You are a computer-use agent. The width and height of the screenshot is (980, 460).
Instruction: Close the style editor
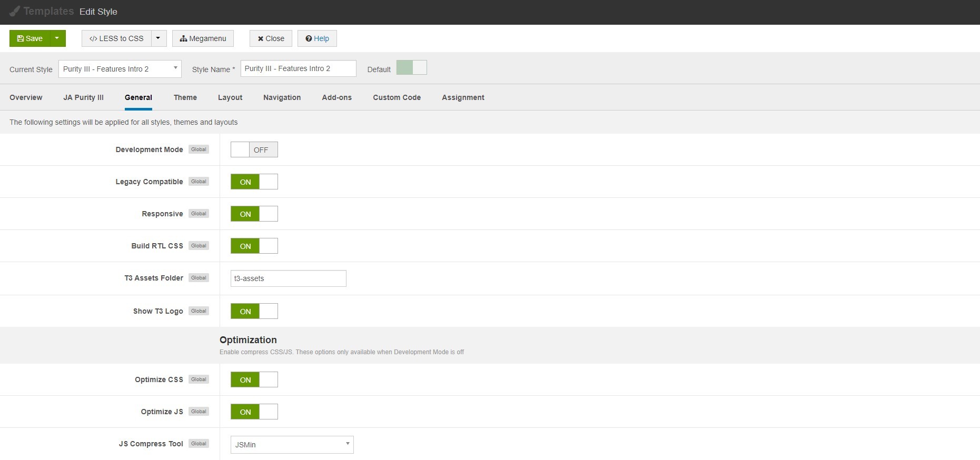tap(271, 38)
